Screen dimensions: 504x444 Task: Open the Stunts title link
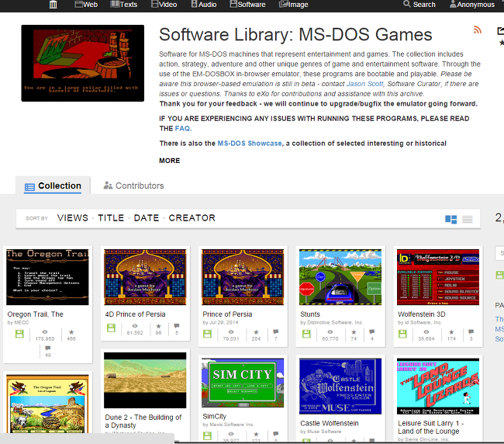(310, 314)
